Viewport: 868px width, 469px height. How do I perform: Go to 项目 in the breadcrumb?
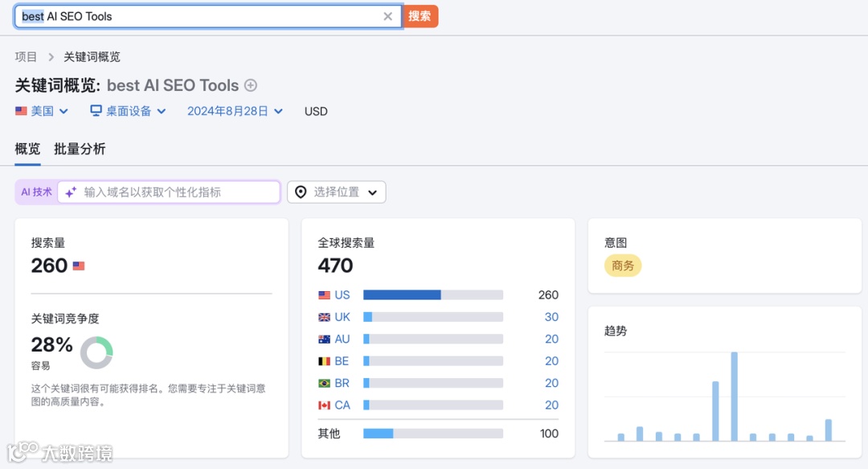[27, 56]
